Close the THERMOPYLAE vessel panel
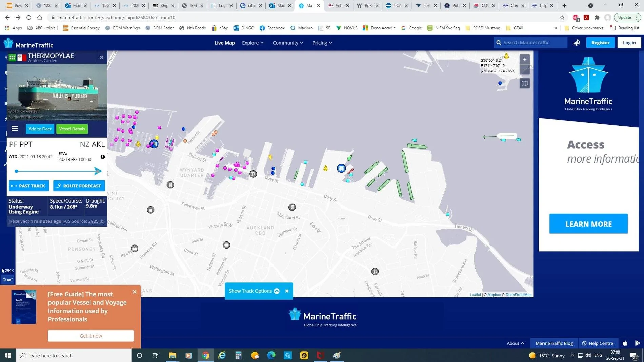The width and height of the screenshot is (644, 362). point(101,57)
